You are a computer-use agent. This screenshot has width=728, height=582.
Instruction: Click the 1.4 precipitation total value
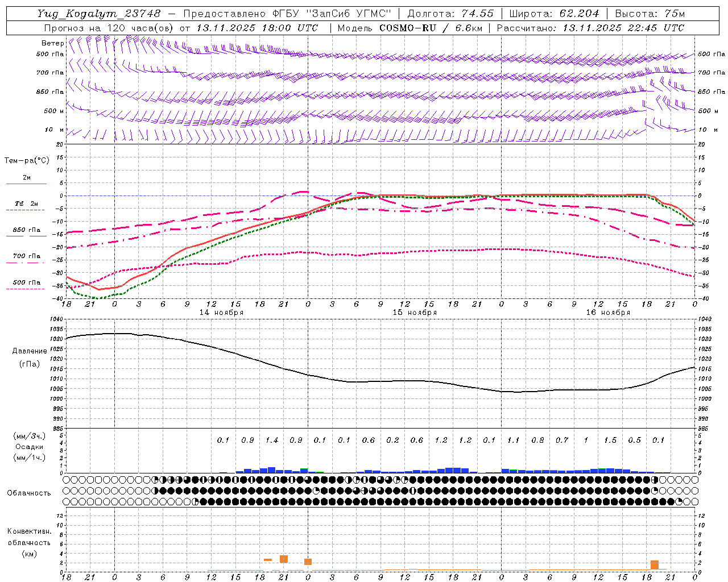click(x=272, y=440)
